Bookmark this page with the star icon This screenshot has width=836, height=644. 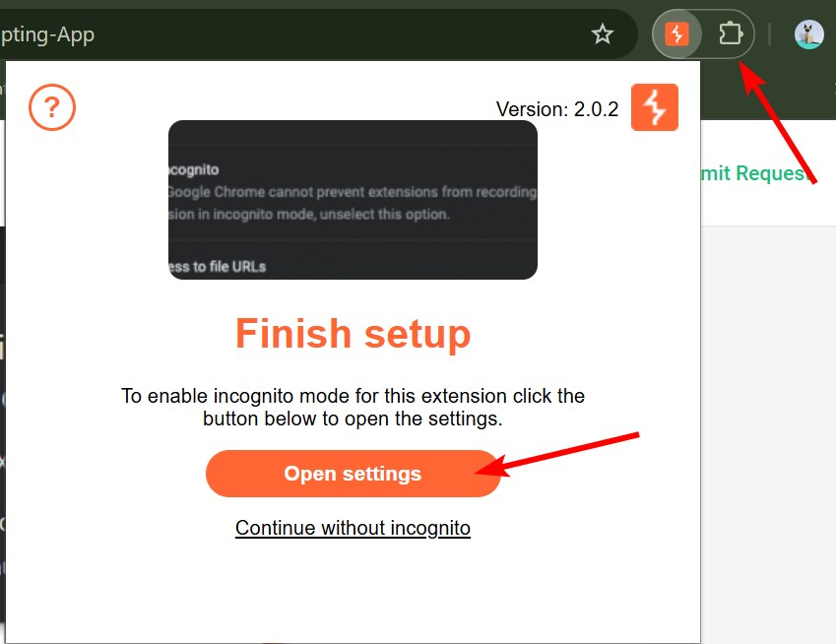[x=602, y=34]
